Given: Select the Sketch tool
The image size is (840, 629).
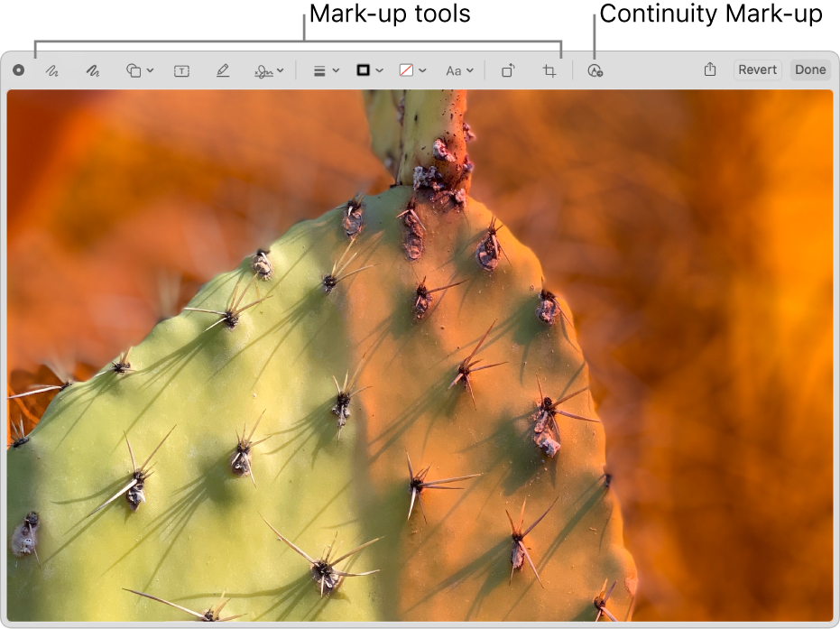Looking at the screenshot, I should click(52, 70).
